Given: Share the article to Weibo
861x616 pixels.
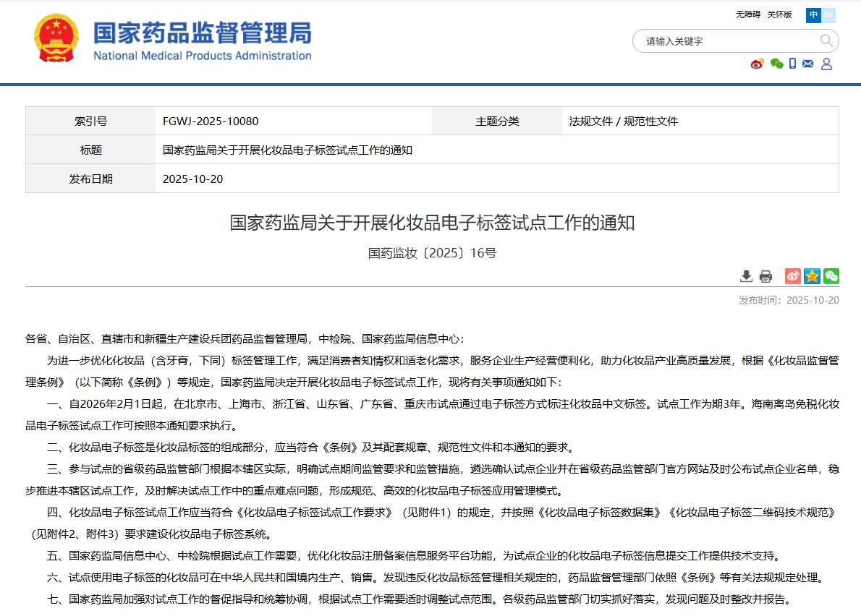Looking at the screenshot, I should click(x=793, y=276).
